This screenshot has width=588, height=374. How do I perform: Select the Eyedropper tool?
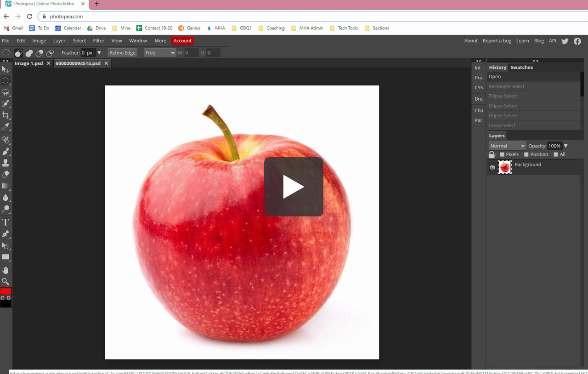point(6,126)
